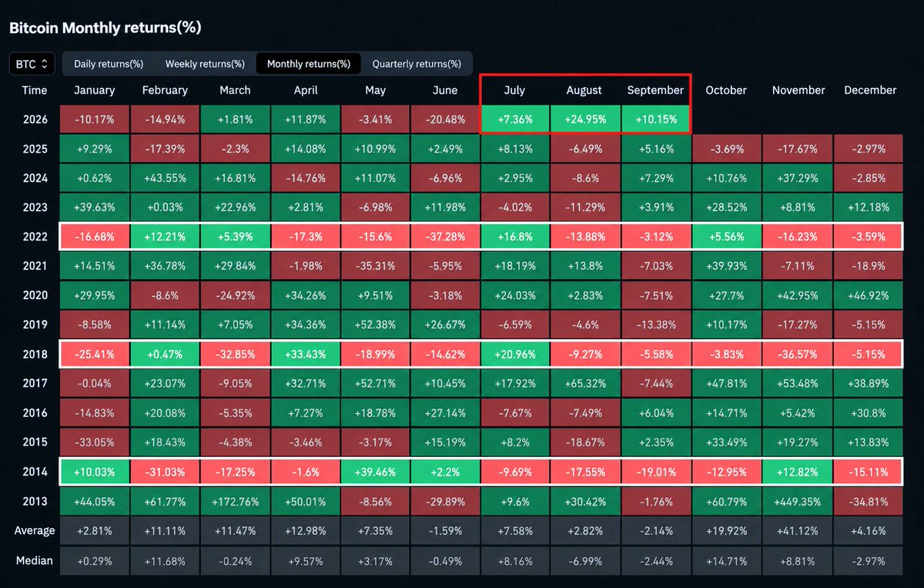Open the Quarterly returns(%) tab
Image resolution: width=924 pixels, height=588 pixels.
click(x=417, y=64)
